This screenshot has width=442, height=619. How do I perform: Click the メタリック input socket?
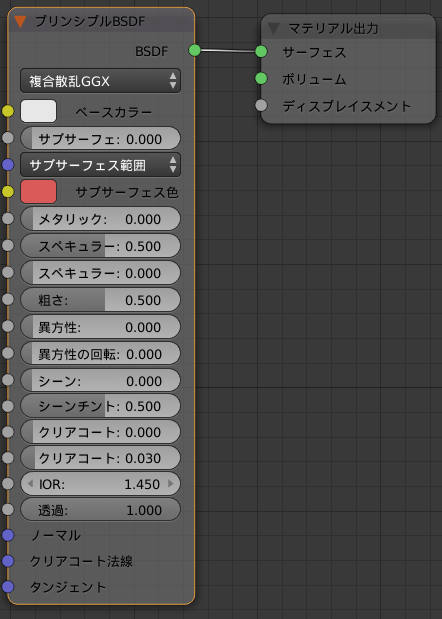tap(8, 219)
